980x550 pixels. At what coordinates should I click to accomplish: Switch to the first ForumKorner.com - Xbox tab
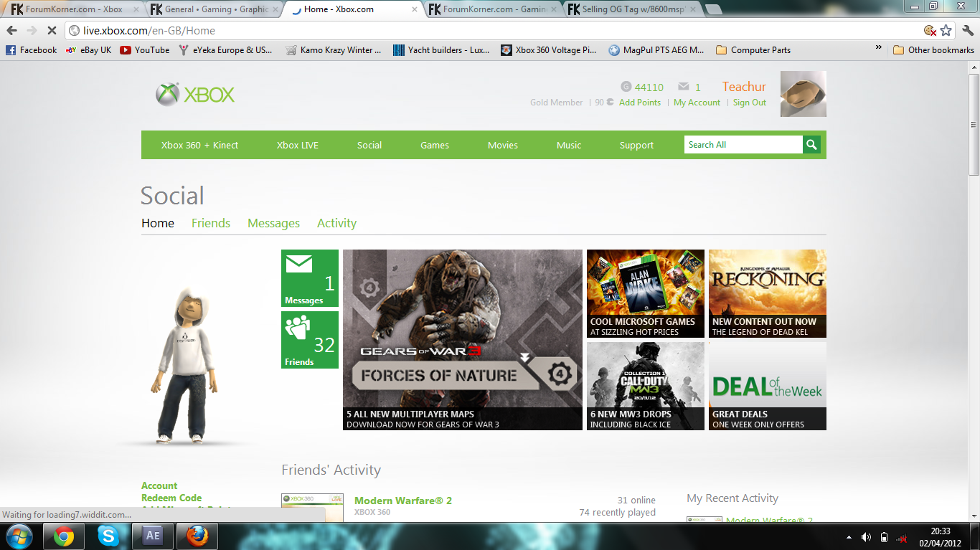[x=74, y=10]
